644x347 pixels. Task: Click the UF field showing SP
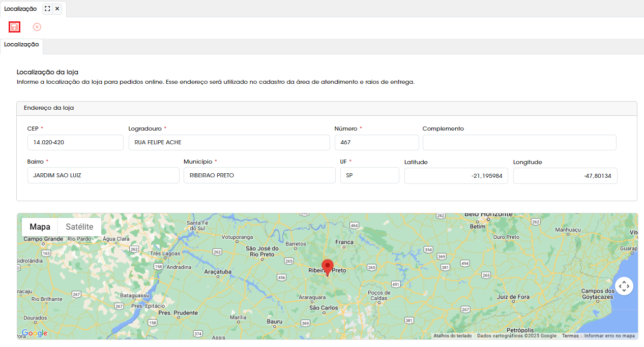point(370,175)
